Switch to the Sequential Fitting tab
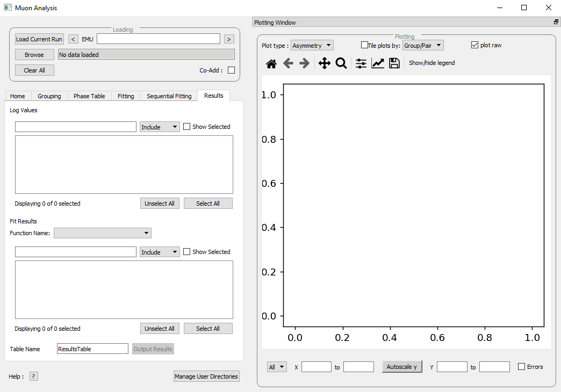The width and height of the screenshot is (561, 392). click(x=169, y=96)
